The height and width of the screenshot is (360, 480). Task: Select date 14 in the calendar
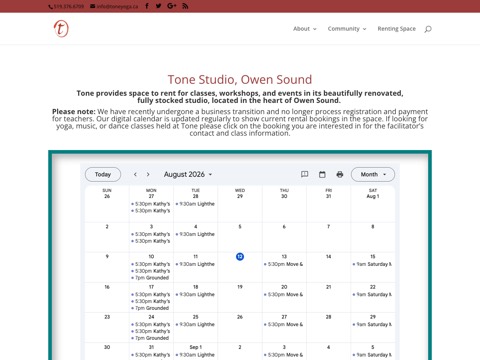328,257
